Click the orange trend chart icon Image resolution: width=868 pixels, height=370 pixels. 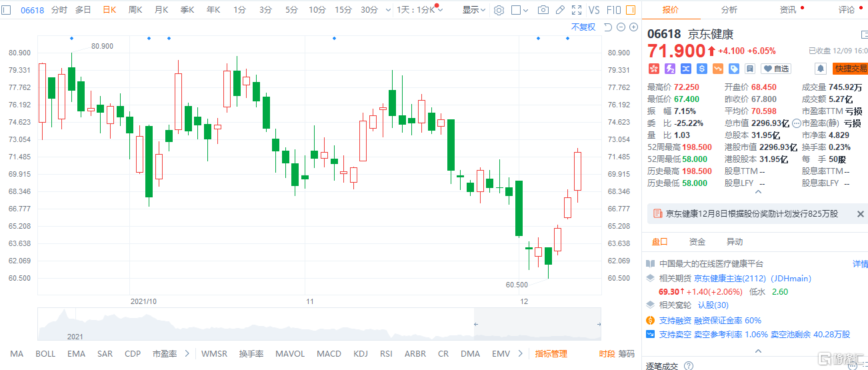(x=717, y=69)
